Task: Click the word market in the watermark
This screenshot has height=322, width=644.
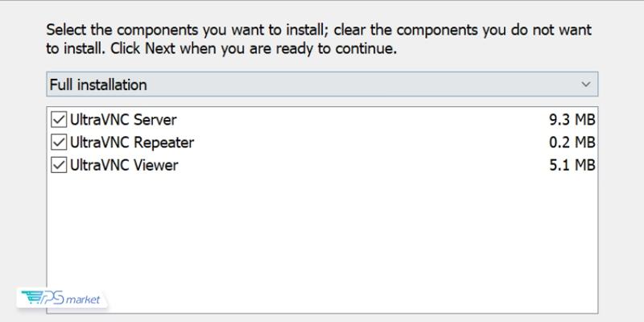Action: pos(84,299)
